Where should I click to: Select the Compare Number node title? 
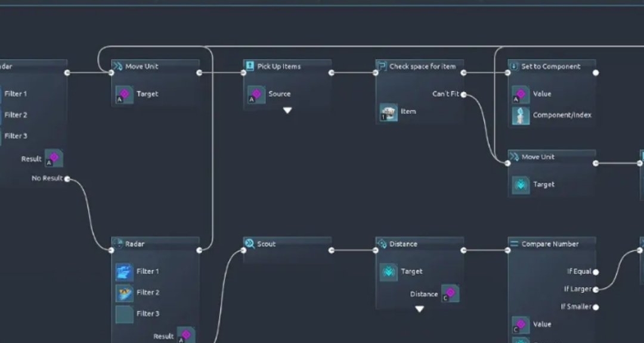[x=549, y=244]
